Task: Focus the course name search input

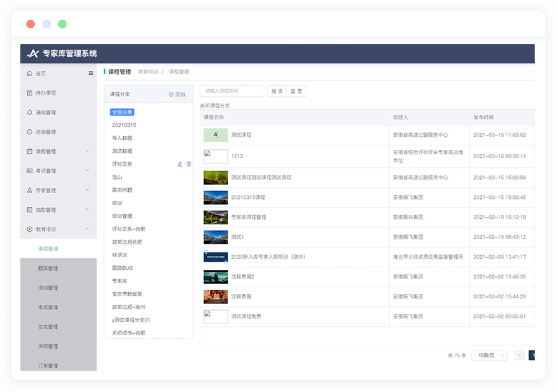Action: coord(231,92)
